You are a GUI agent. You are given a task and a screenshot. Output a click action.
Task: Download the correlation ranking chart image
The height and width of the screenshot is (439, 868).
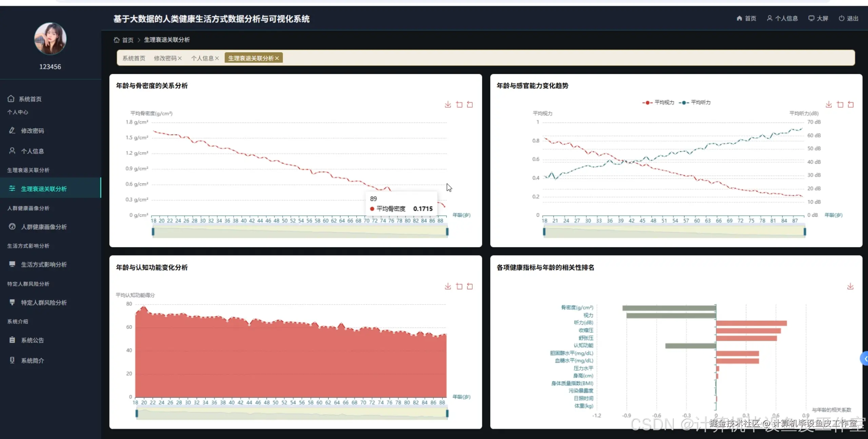point(850,287)
